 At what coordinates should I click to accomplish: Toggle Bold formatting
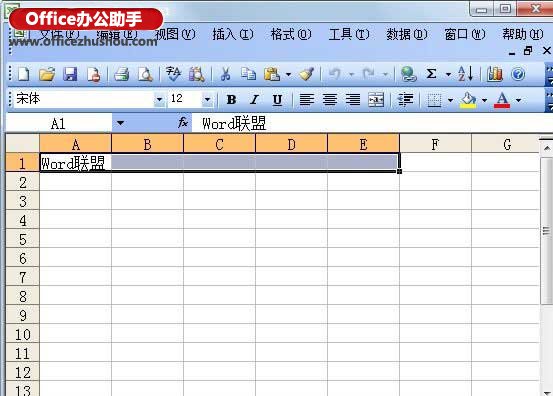coord(231,100)
